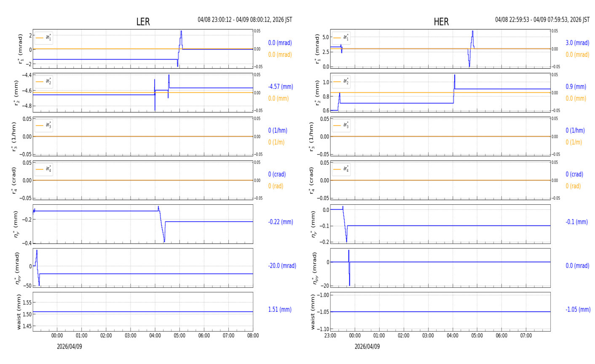Select the HER time range ending 07:59:53

click(542, 20)
